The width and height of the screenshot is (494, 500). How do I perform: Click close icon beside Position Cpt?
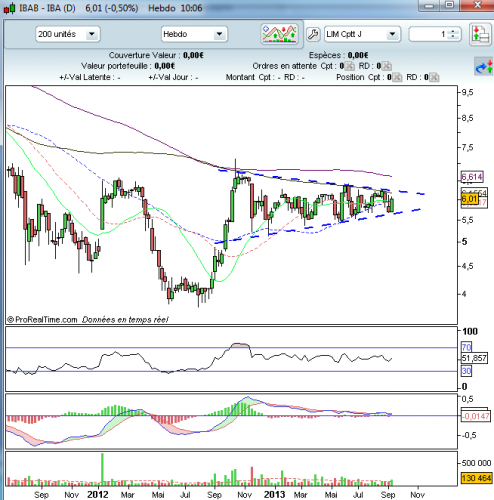(x=397, y=77)
